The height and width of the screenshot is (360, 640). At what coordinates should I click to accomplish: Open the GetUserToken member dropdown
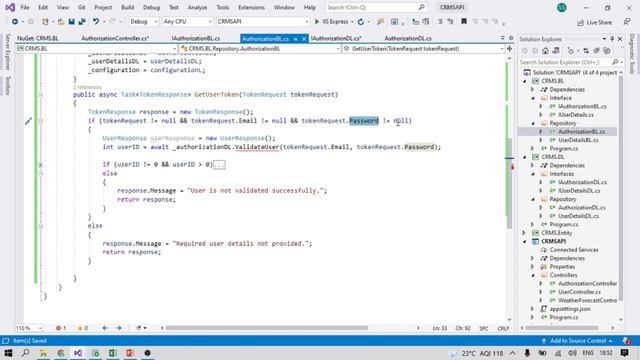[x=424, y=49]
